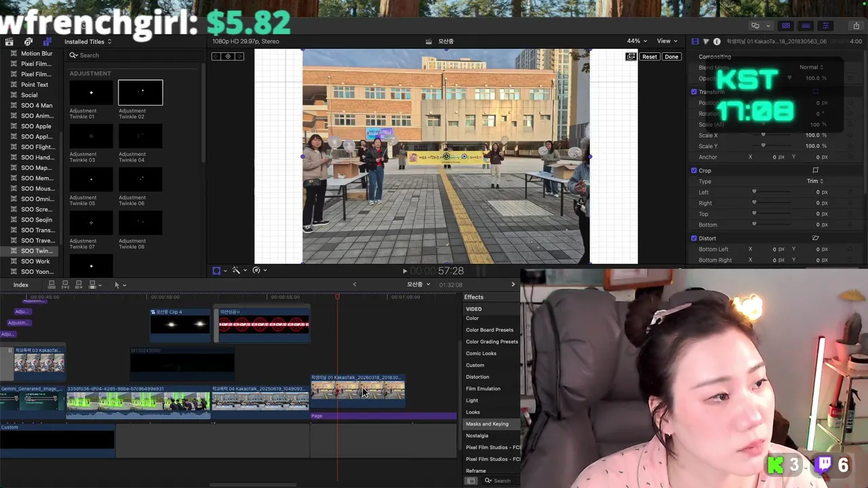
Task: Go forward in timeline history
Action: tap(513, 285)
